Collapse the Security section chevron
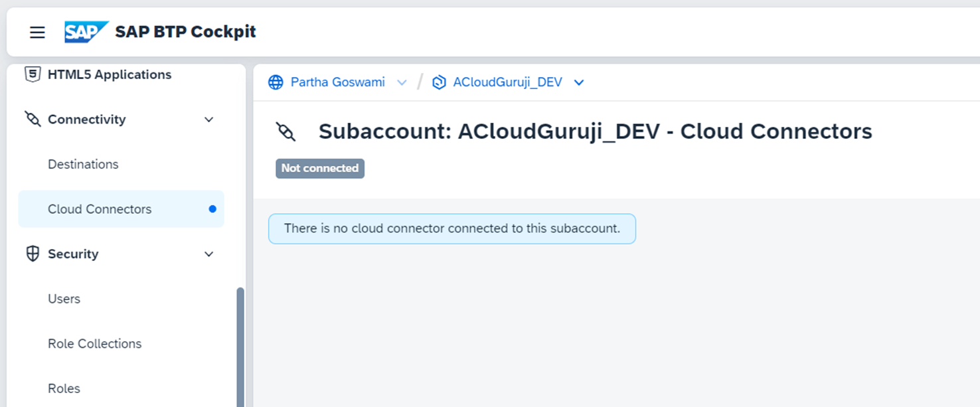Viewport: 980px width, 407px height. [x=208, y=254]
